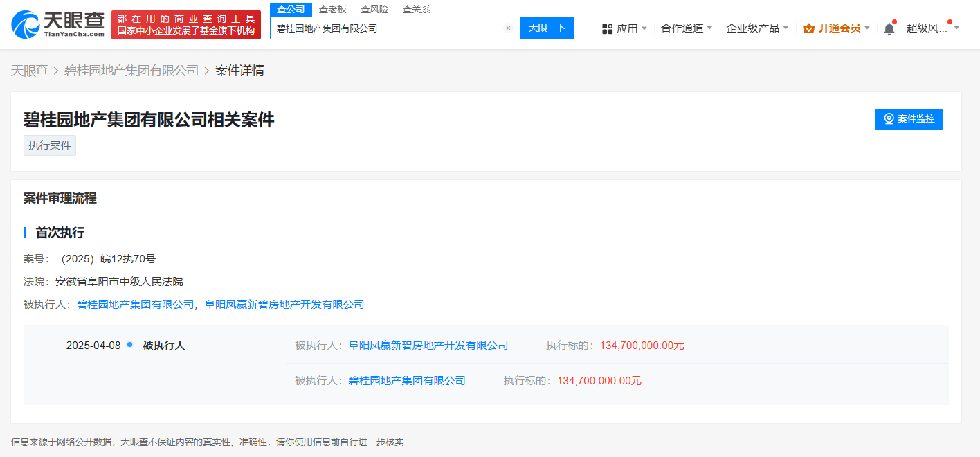This screenshot has width=980, height=457.
Task: Select the heading 碧桂园地产集团有限公司相关案件
Action: click(149, 120)
